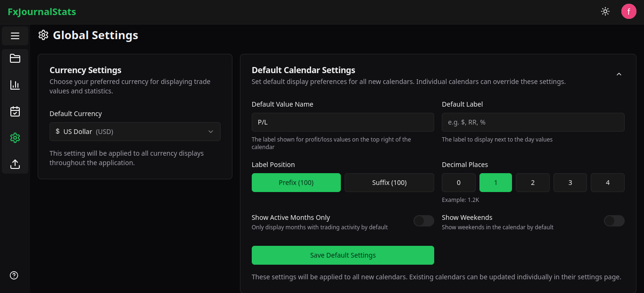Open the Statistics bar chart icon
Screen dimensions: 644x293
[x=15, y=85]
